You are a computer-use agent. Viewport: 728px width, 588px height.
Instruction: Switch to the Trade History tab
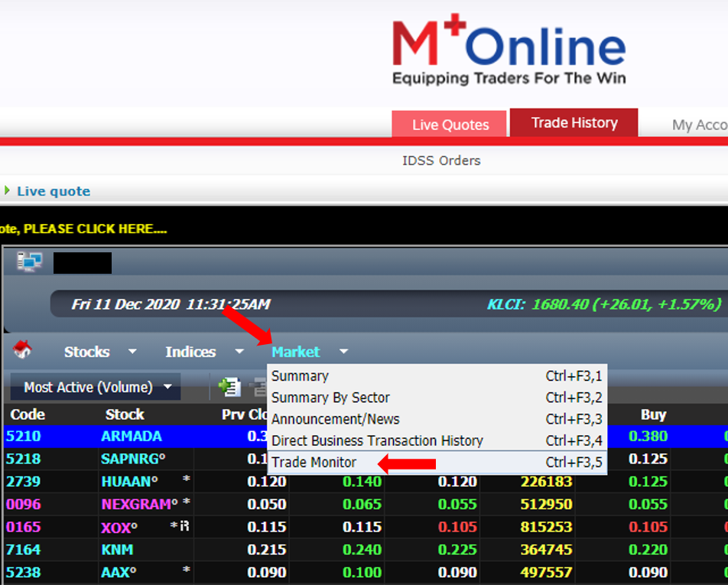point(574,122)
